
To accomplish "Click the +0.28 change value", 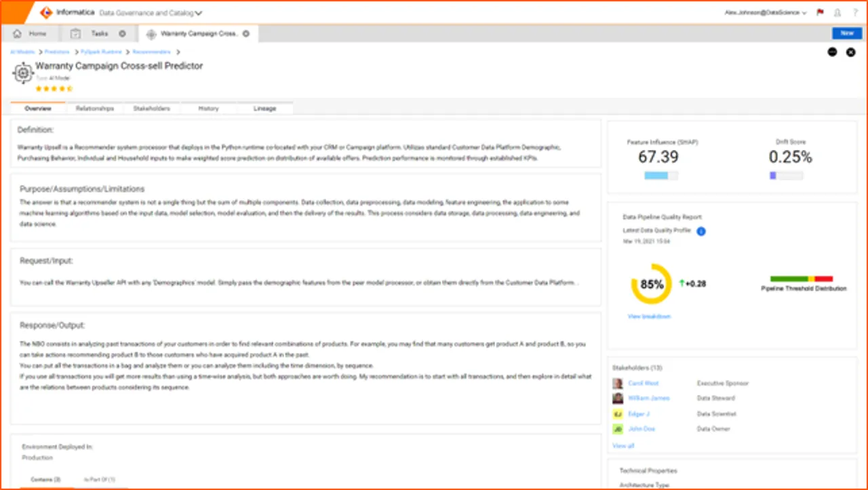I will [x=696, y=284].
